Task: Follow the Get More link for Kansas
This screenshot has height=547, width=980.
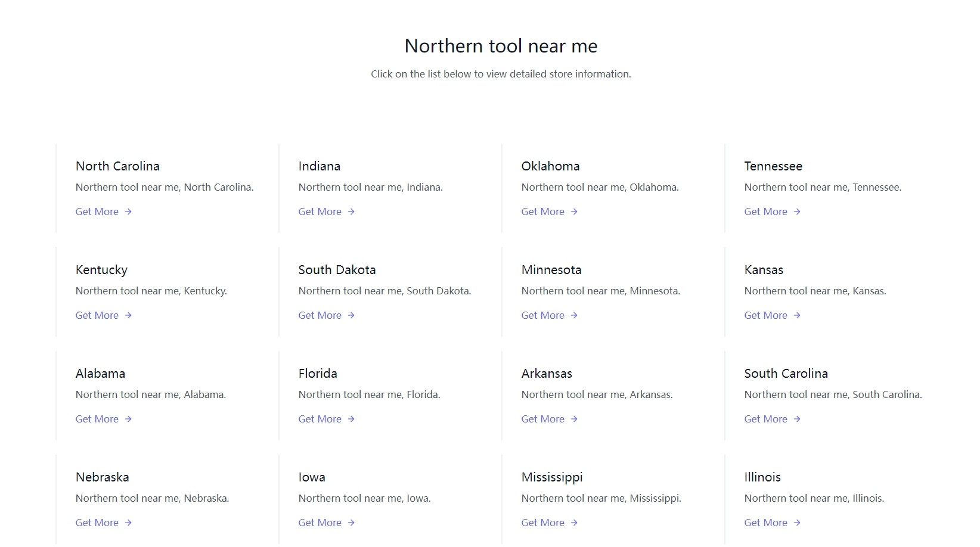Action: tap(773, 315)
